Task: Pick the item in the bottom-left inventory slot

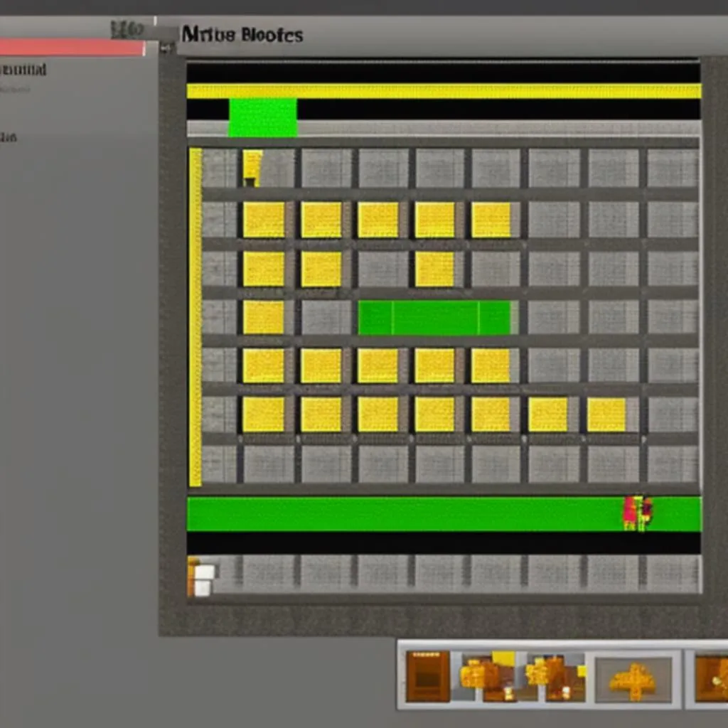Action: click(x=201, y=576)
